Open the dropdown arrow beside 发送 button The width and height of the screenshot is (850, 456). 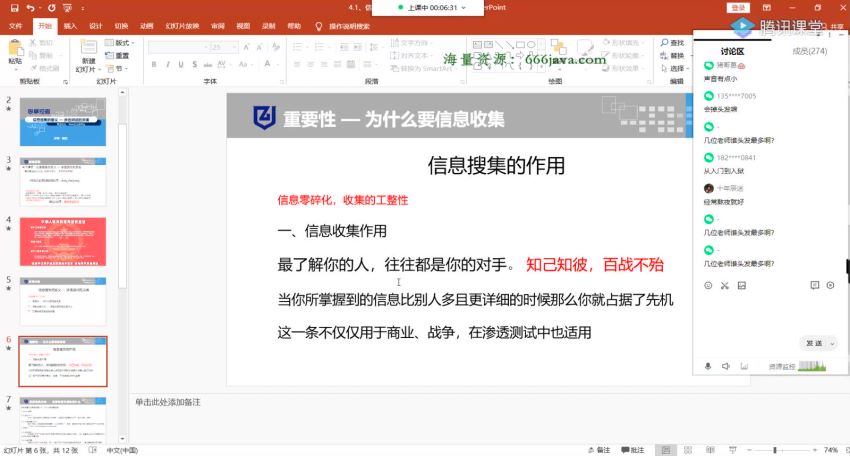point(832,344)
